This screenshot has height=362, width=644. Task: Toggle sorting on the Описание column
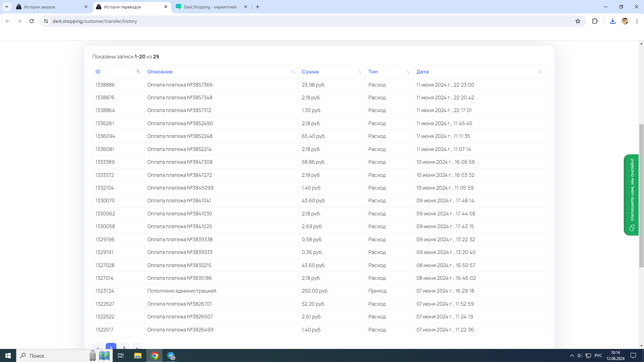293,72
